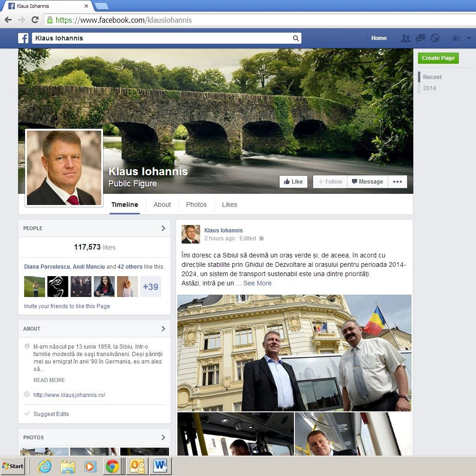This screenshot has height=476, width=476.
Task: Click the black-and-white eye friend thumbnail
Action: 58,287
